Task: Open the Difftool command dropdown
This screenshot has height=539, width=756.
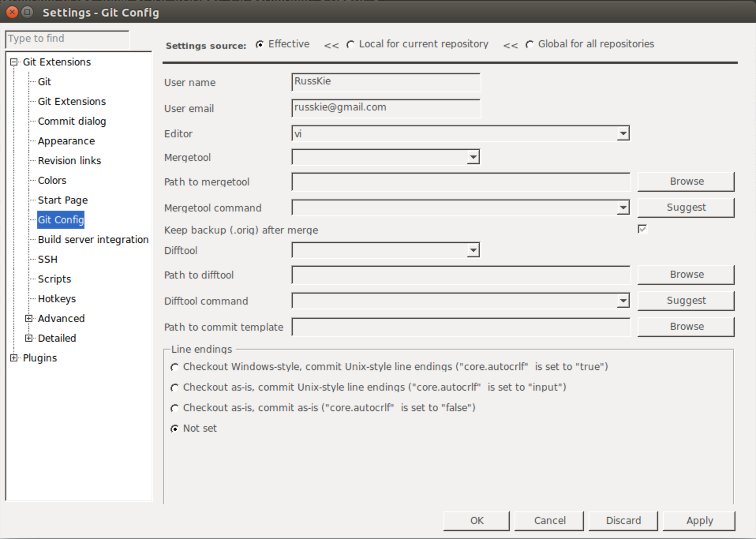Action: tap(623, 300)
